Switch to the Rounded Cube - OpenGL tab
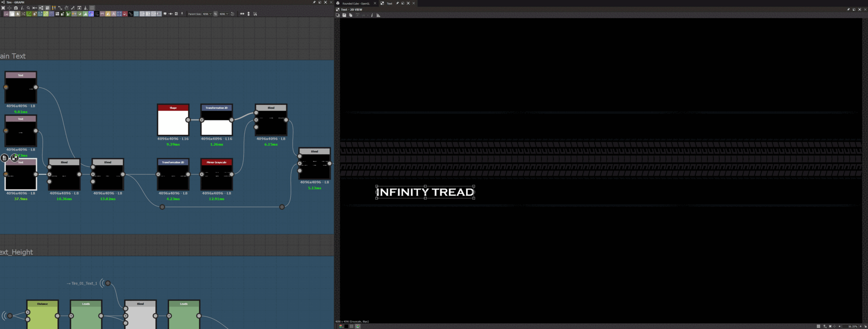The image size is (868, 329). click(x=356, y=3)
